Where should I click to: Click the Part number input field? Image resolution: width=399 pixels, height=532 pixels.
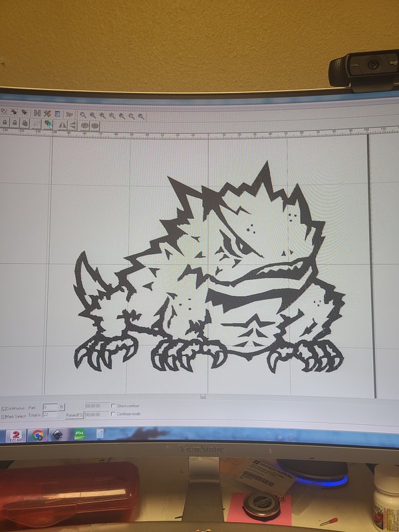point(51,407)
